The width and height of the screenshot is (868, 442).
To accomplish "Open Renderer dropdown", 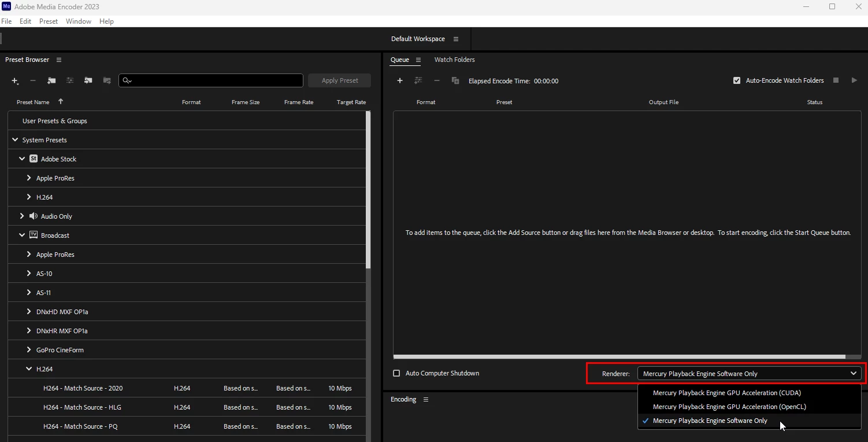I will tap(749, 373).
